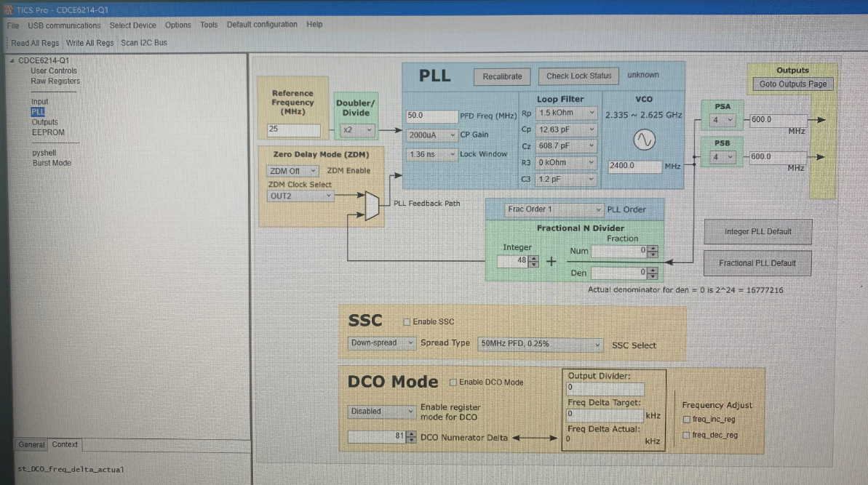868x485 pixels.
Task: Click the Recalibrate button
Action: 502,77
